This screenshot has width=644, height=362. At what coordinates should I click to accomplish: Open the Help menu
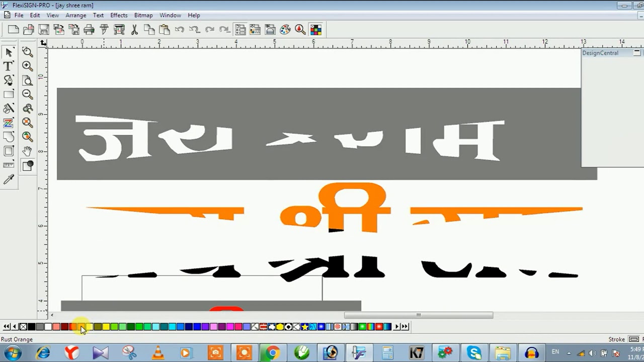click(194, 16)
